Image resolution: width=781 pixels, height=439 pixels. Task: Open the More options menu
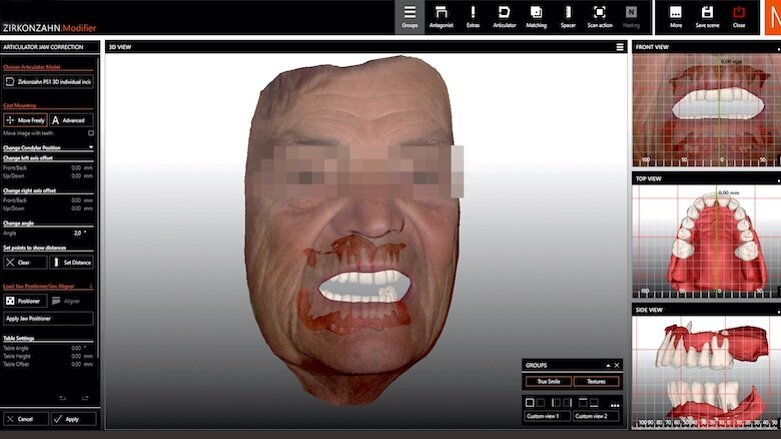(x=675, y=16)
